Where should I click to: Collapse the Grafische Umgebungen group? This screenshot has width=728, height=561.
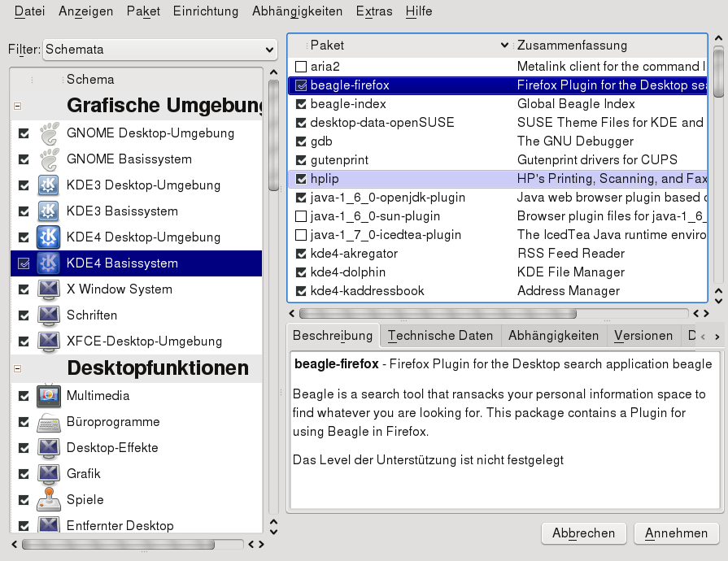coord(18,107)
